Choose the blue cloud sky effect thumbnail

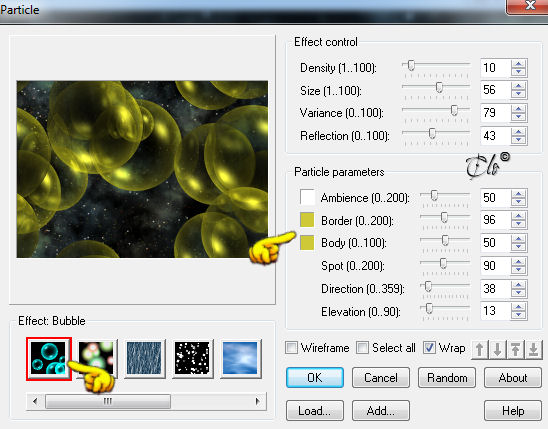tap(240, 358)
